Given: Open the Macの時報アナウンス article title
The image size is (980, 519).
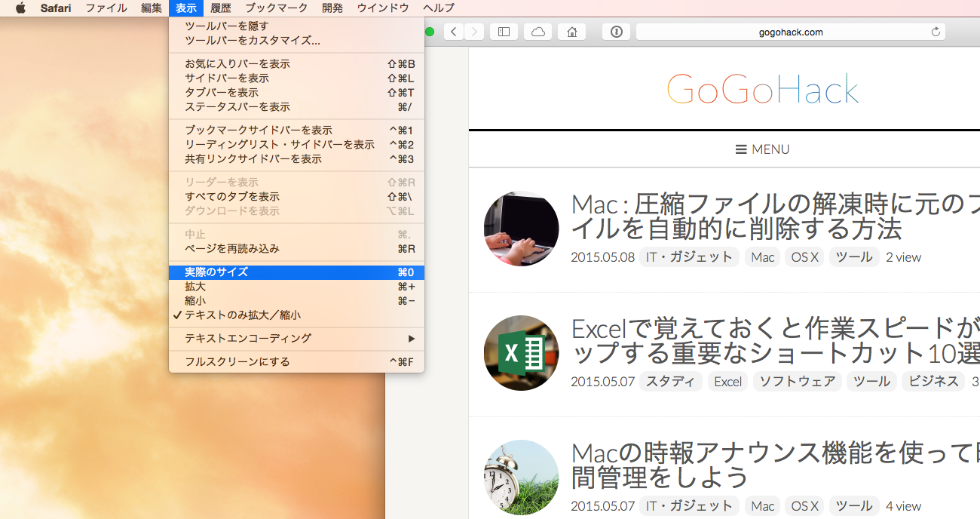Looking at the screenshot, I should pyautogui.click(x=775, y=465).
